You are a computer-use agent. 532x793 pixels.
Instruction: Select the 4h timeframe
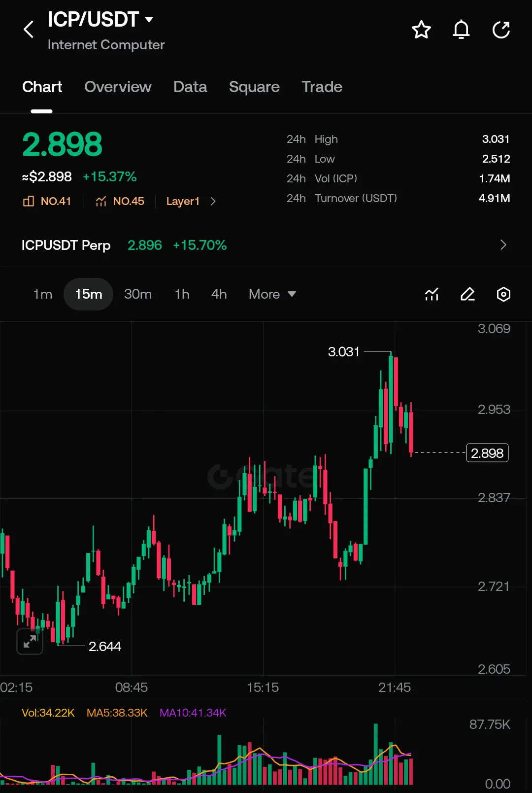coord(219,294)
